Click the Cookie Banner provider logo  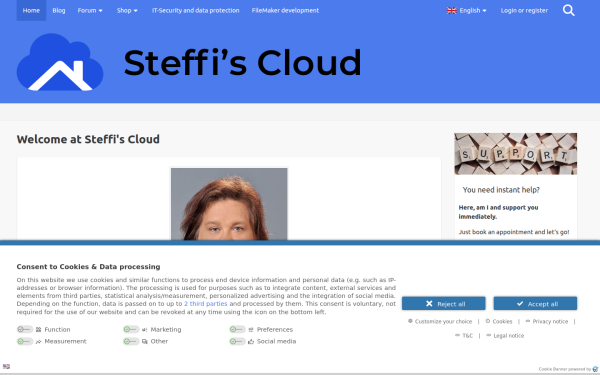595,369
